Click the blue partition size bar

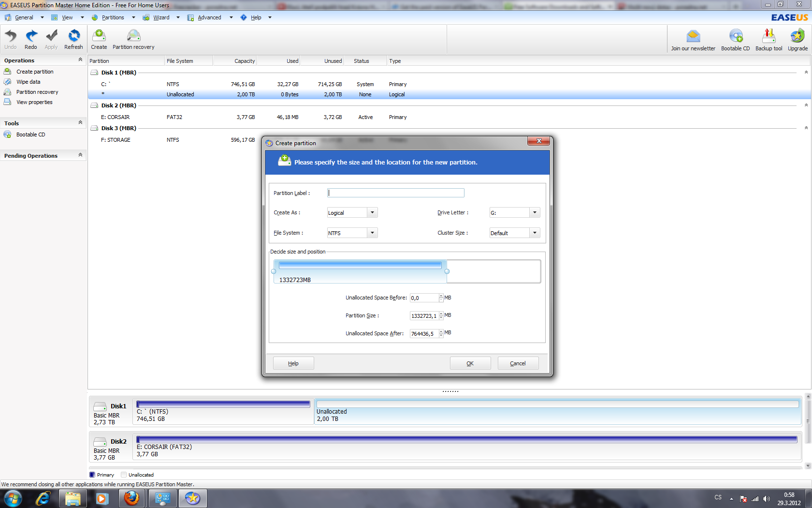pos(360,265)
